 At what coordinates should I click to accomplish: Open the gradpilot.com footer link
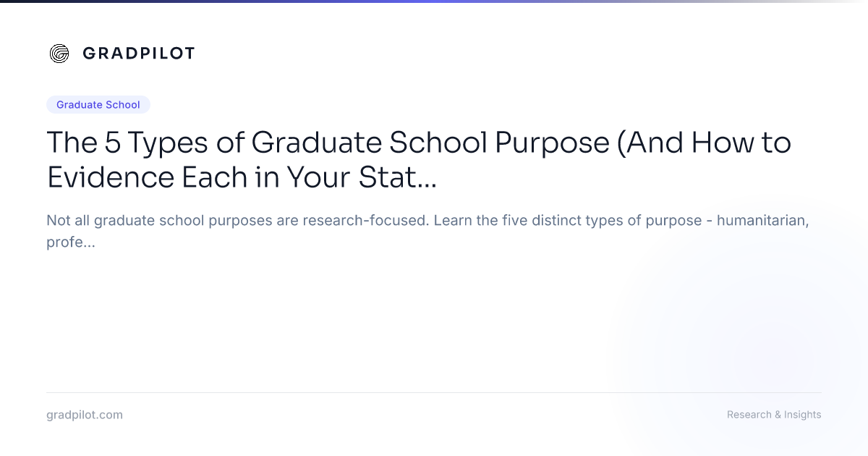[x=85, y=415]
